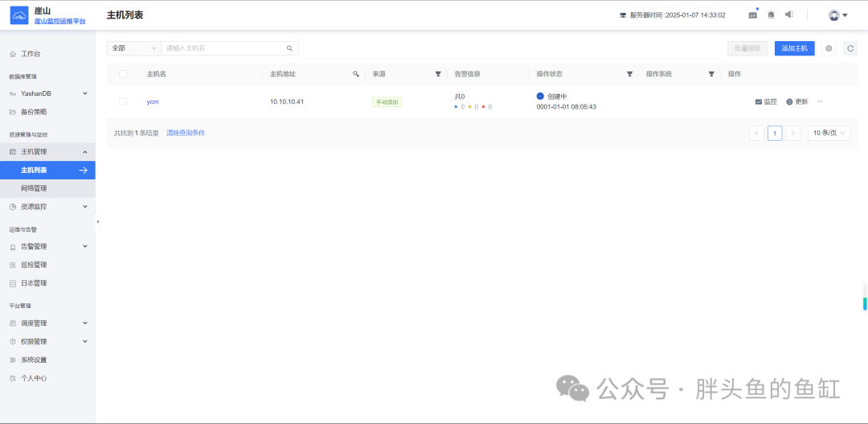This screenshot has width=868, height=424.
Task: Open the filter icon on 来源 column
Action: [x=438, y=74]
